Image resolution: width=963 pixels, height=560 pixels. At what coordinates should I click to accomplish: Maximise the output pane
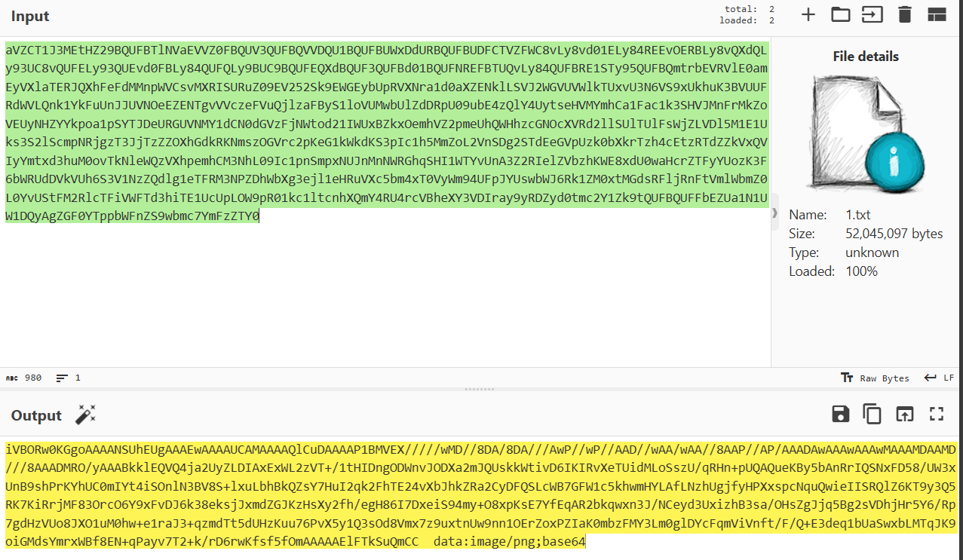[x=937, y=414]
